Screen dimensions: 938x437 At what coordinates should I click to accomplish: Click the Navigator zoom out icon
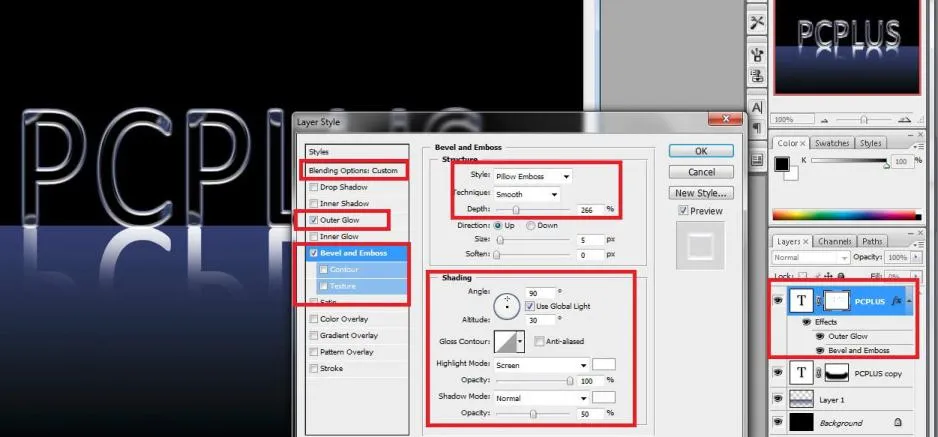point(825,120)
